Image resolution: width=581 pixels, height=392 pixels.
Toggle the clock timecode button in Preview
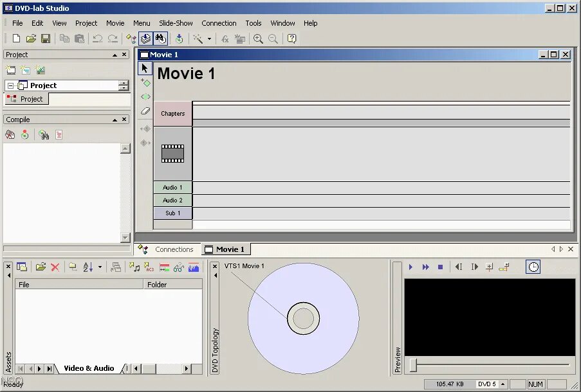[533, 267]
